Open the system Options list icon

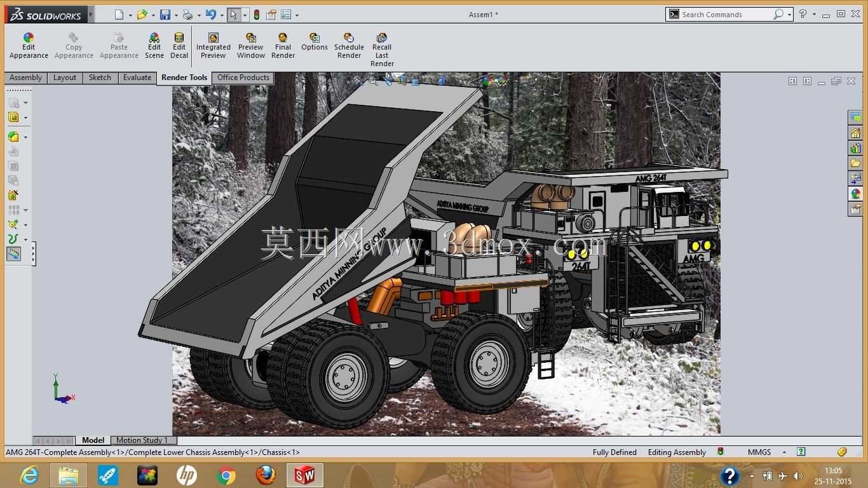(286, 15)
